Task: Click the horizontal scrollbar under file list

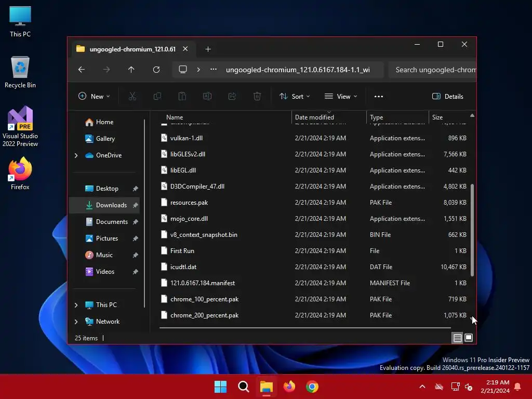Action: point(305,328)
